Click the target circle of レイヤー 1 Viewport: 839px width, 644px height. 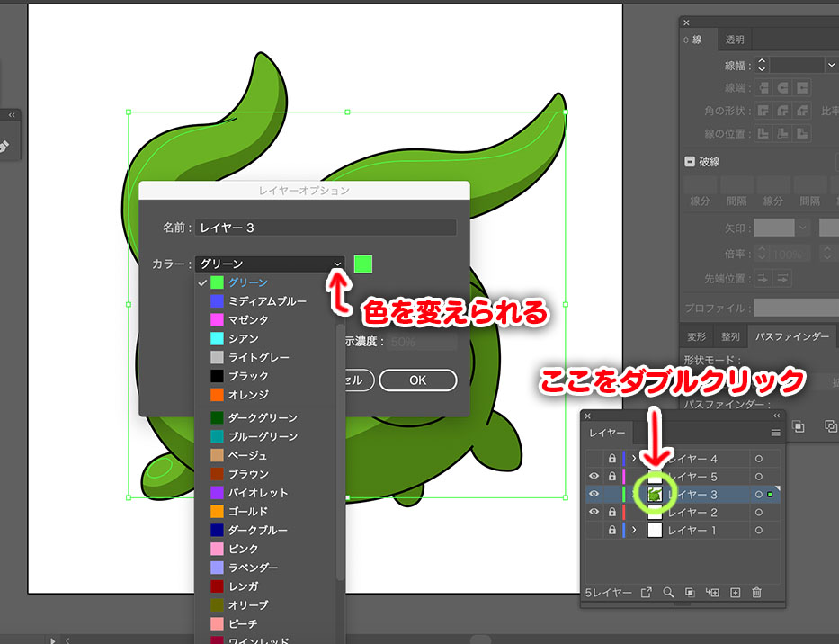coord(759,531)
